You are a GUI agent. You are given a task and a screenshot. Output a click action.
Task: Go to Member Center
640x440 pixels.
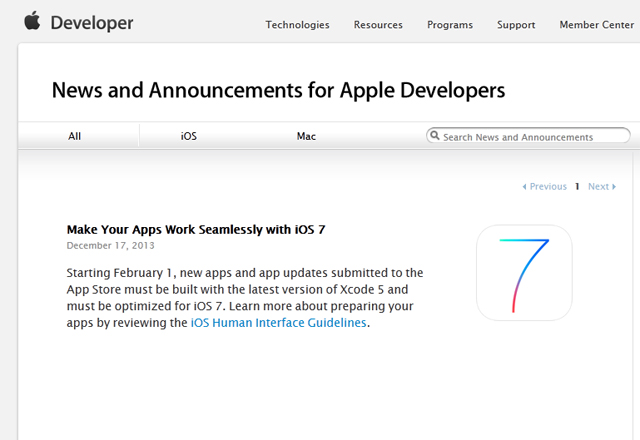click(597, 25)
